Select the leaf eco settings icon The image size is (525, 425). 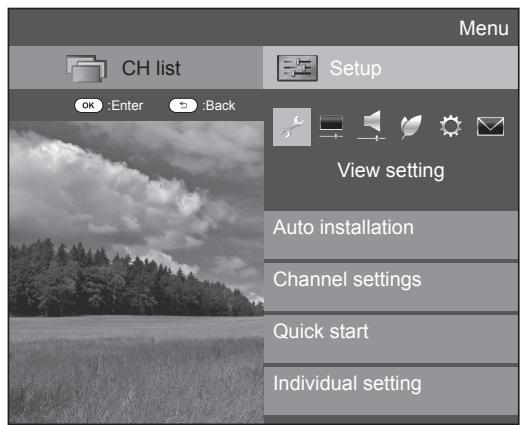pos(411,127)
